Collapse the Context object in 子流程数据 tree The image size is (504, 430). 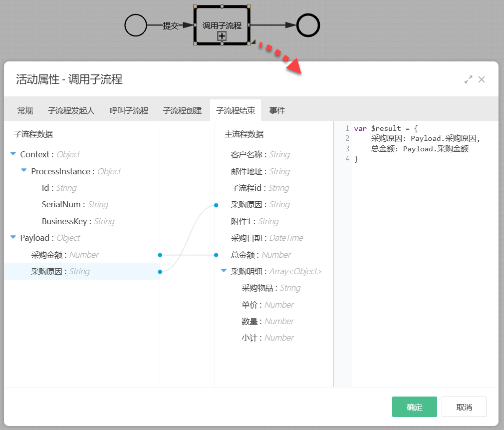tap(12, 154)
